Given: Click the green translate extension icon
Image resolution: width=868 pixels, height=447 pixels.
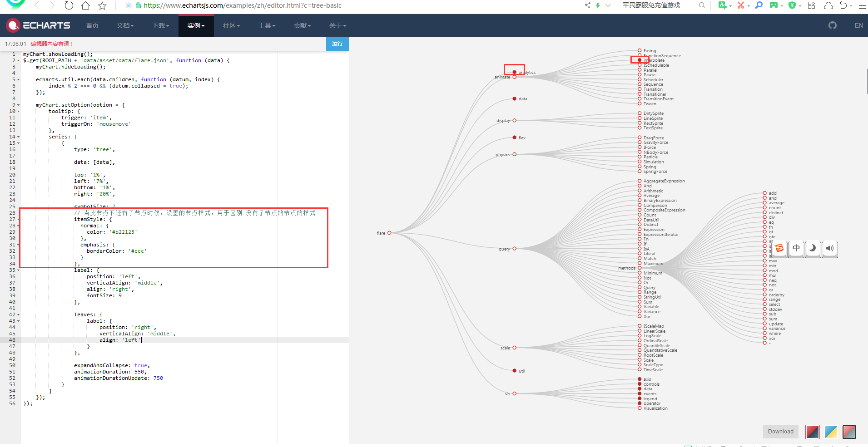Looking at the screenshot, I should click(x=724, y=5).
